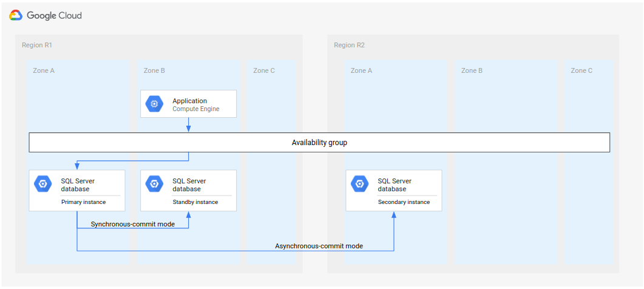Click the "Primary instance" text
644x289 pixels.
pyautogui.click(x=83, y=202)
